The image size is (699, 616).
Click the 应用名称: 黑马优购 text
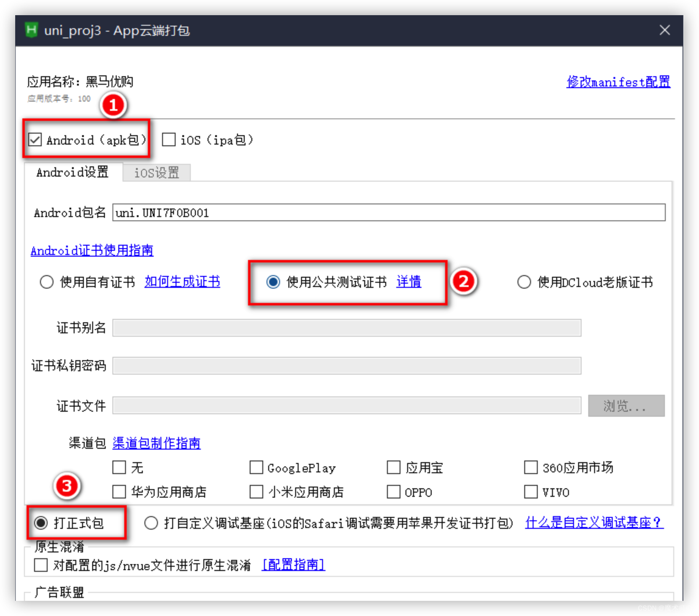tap(80, 81)
